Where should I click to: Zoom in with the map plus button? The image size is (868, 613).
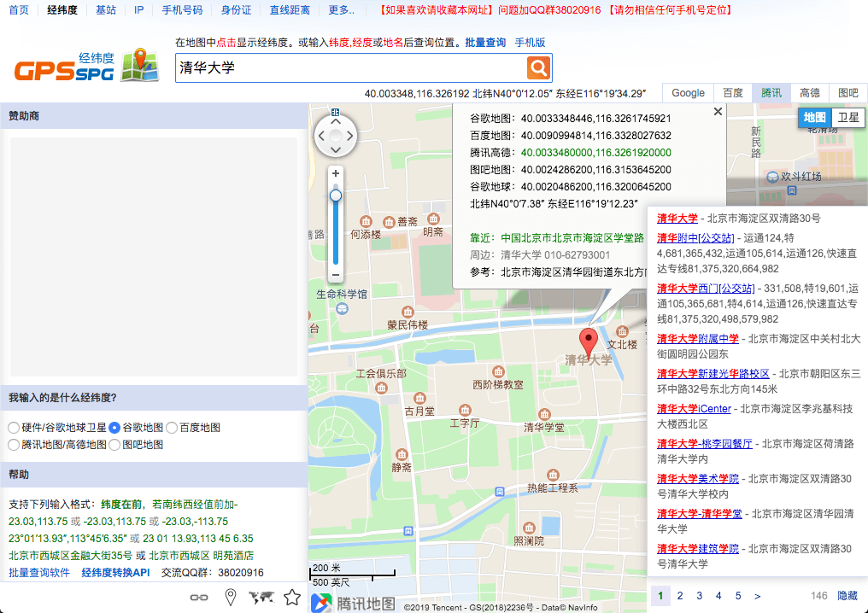pyautogui.click(x=336, y=174)
